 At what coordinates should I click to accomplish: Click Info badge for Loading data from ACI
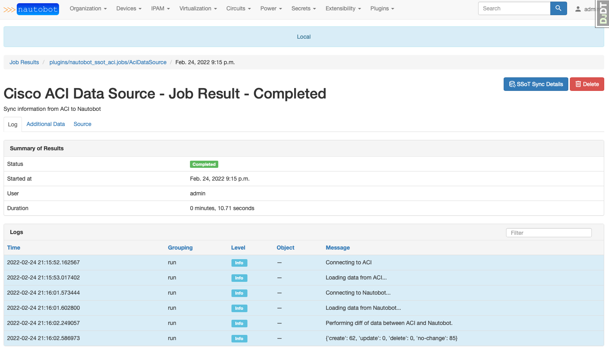point(239,278)
